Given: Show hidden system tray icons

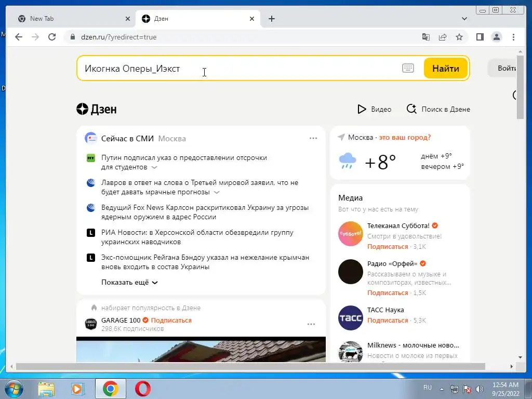Looking at the screenshot, I should tap(442, 389).
